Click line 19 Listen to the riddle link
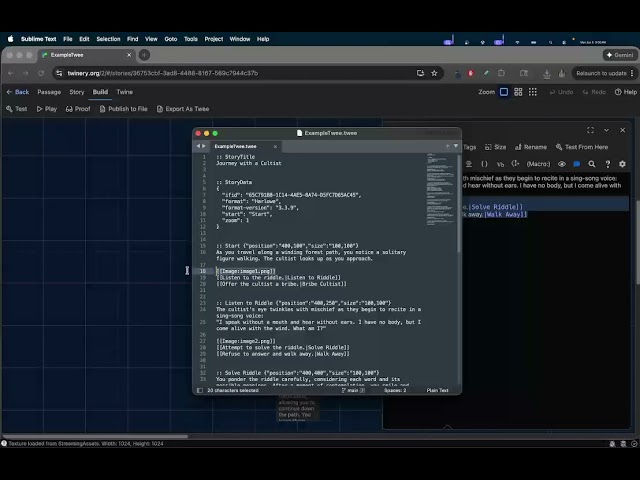Screen dimensions: 640x480 point(278,278)
